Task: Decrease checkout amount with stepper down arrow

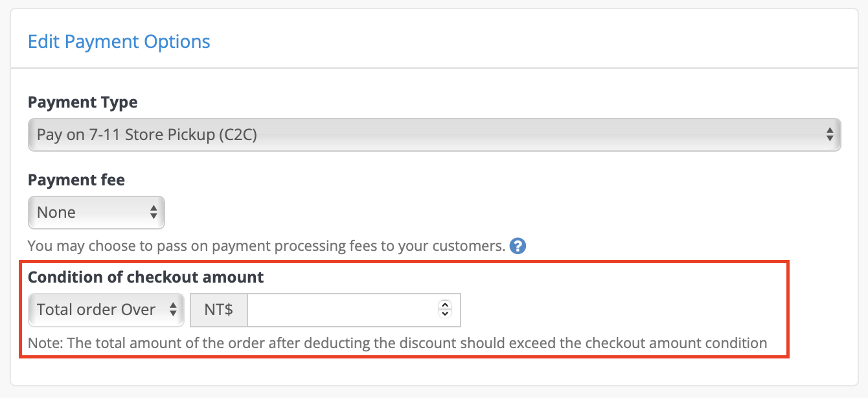Action: coord(444,314)
